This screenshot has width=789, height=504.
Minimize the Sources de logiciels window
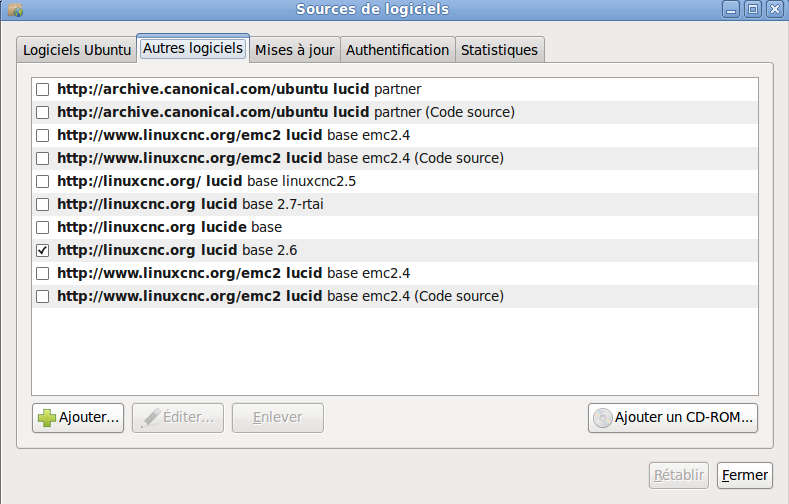tap(731, 9)
